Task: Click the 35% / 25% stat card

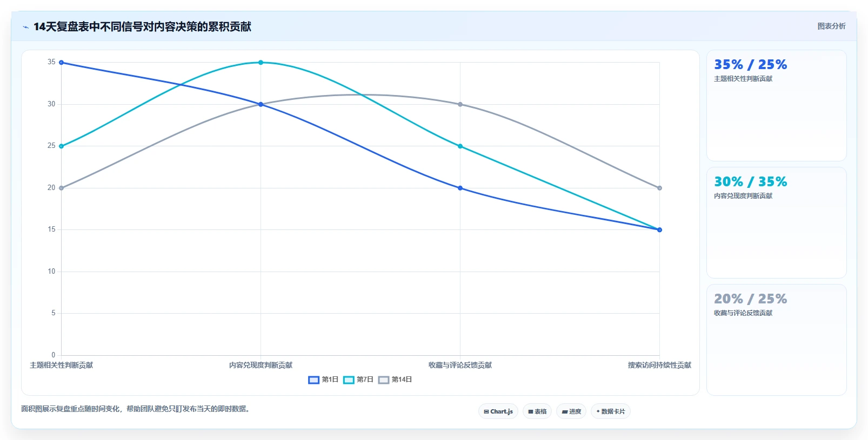Action: coord(776,105)
